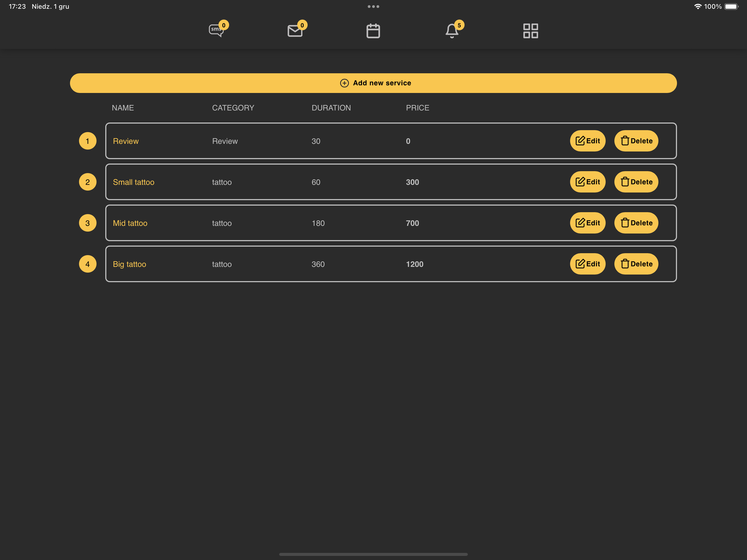This screenshot has width=747, height=560.
Task: Edit the Mid tattoo service
Action: [588, 223]
